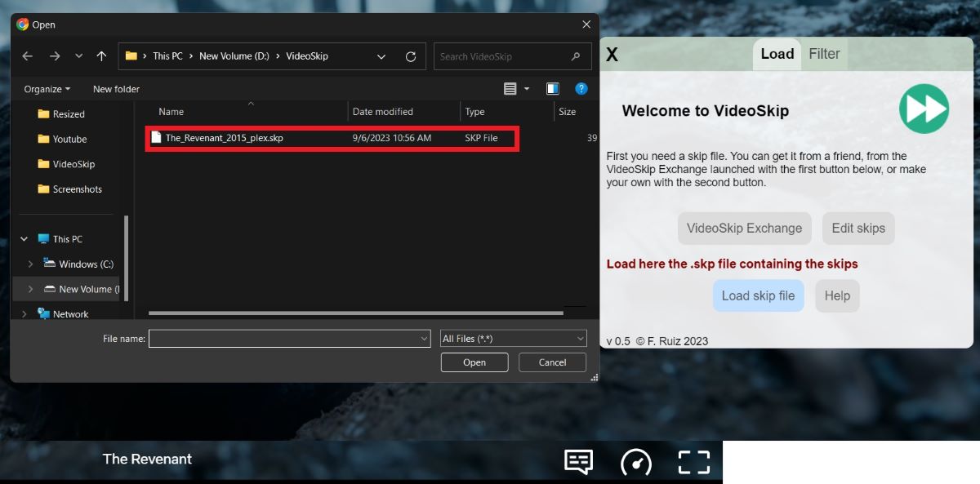Image resolution: width=980 pixels, height=484 pixels.
Task: Close the Open dialog window
Action: tap(586, 24)
